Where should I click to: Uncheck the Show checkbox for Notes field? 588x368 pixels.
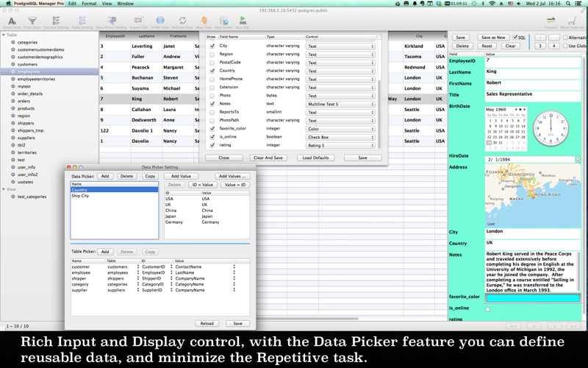(212, 104)
